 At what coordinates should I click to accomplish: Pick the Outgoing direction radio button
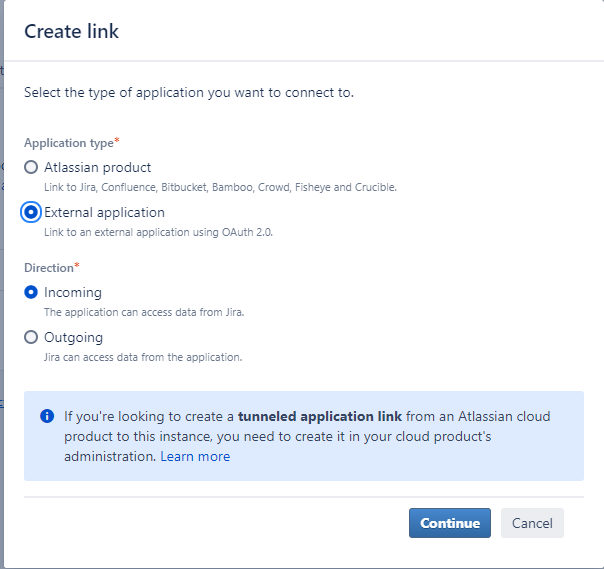(x=31, y=337)
